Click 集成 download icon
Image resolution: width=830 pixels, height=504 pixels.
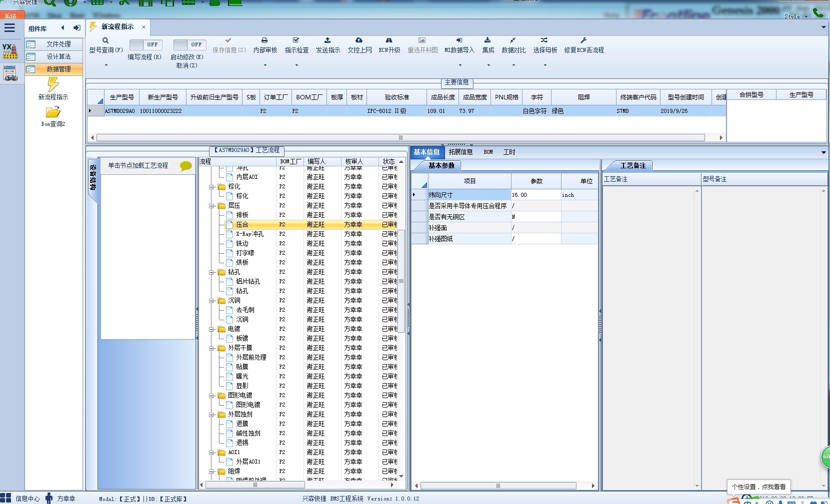point(487,40)
